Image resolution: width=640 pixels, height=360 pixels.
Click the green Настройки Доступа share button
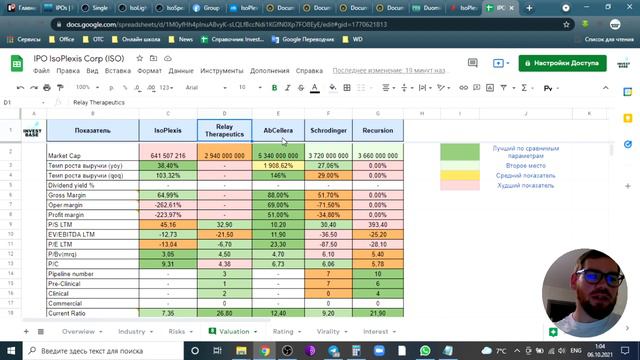point(562,63)
